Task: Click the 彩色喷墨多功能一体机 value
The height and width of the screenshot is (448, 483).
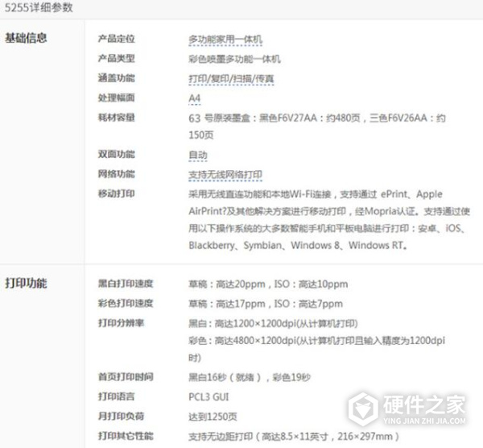Action: pyautogui.click(x=234, y=59)
